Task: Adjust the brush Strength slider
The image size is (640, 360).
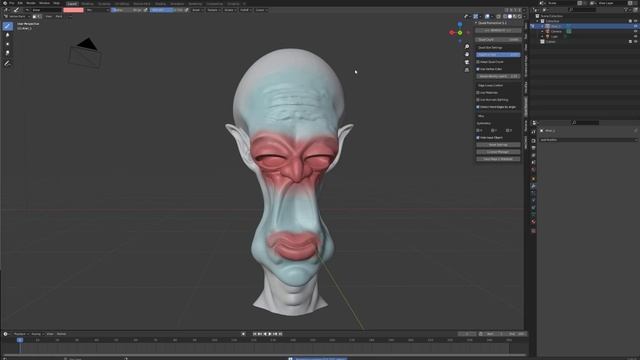Action: [167, 10]
